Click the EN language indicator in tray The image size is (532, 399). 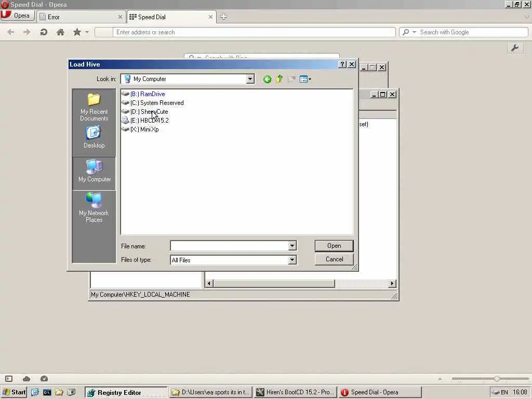504,392
